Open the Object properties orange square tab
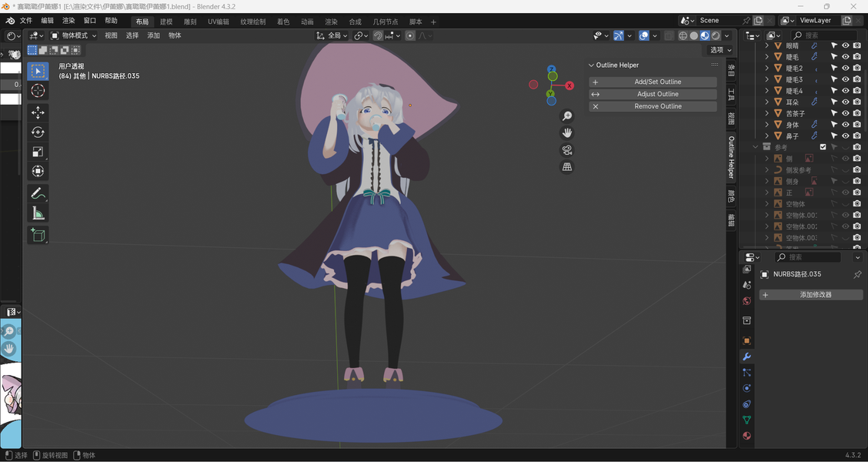The height and width of the screenshot is (462, 868). coord(746,340)
